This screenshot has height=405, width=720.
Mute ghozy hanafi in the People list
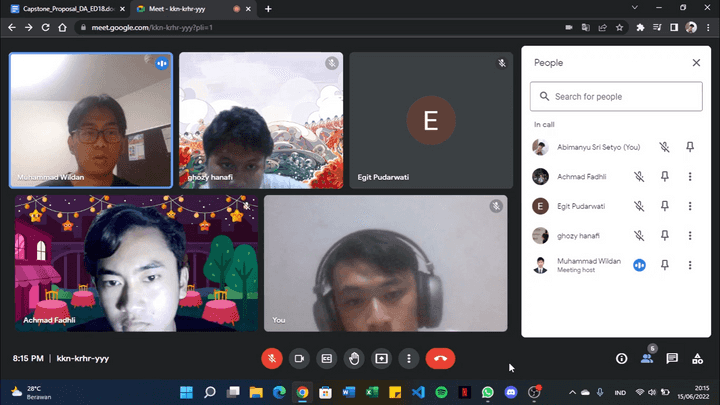coord(638,236)
